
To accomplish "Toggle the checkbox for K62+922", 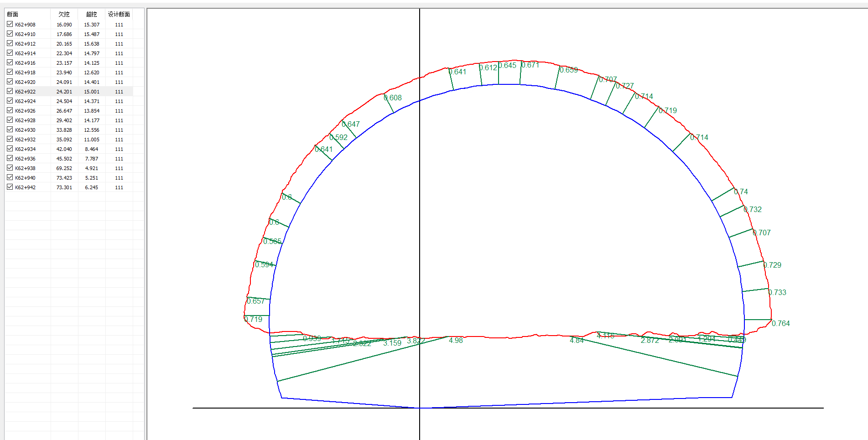I will click(10, 91).
